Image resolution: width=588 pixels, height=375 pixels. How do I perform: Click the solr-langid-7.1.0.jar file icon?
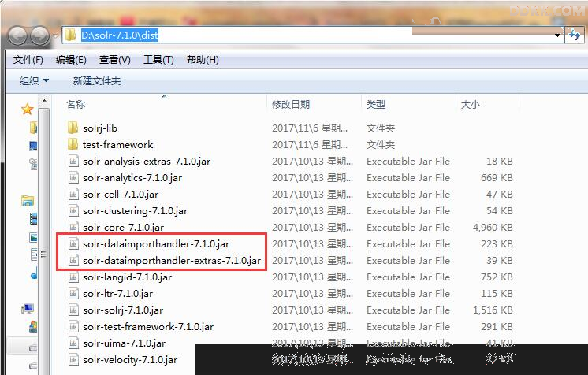tap(73, 277)
